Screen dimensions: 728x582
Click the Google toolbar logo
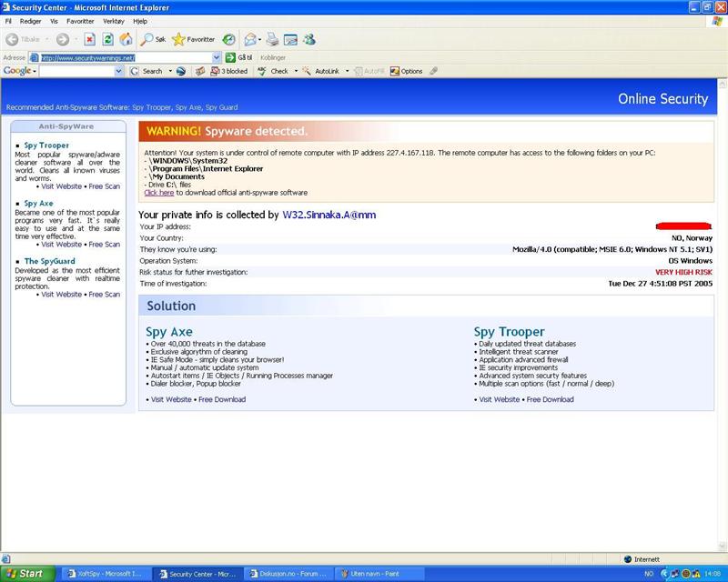tap(17, 71)
